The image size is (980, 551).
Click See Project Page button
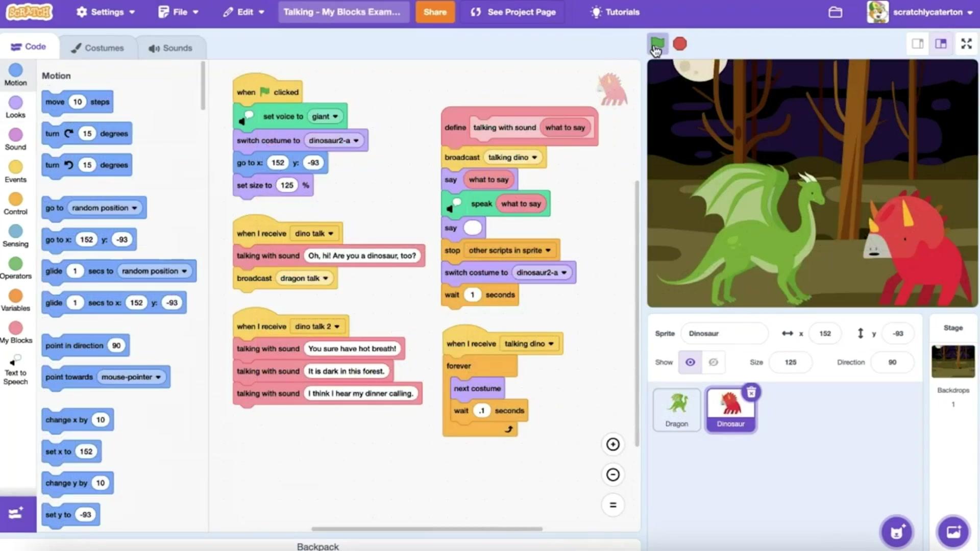[x=513, y=12]
